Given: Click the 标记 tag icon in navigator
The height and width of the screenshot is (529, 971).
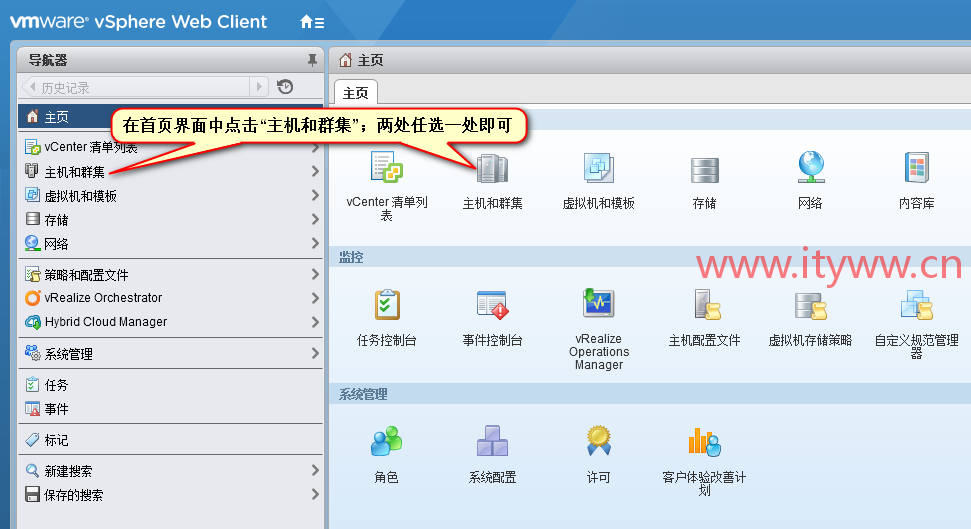Looking at the screenshot, I should (32, 440).
